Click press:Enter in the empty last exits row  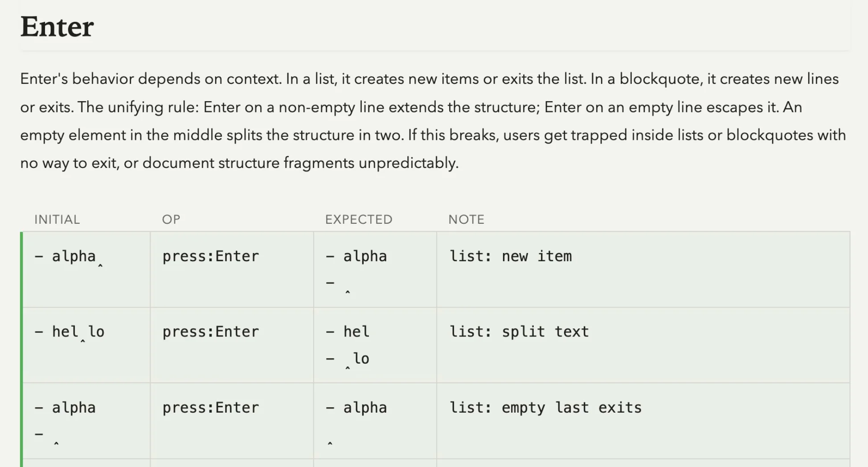[210, 408]
